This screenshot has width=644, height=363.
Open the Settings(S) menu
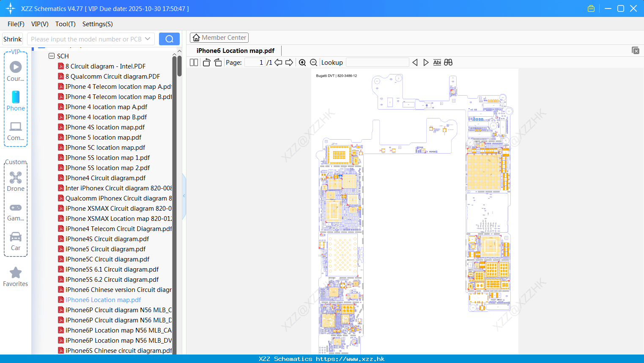pyautogui.click(x=98, y=24)
